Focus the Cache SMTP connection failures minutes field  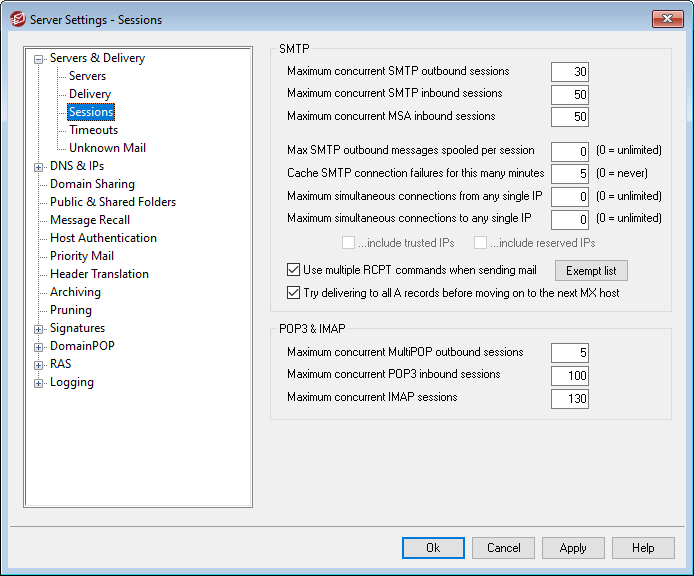click(569, 174)
